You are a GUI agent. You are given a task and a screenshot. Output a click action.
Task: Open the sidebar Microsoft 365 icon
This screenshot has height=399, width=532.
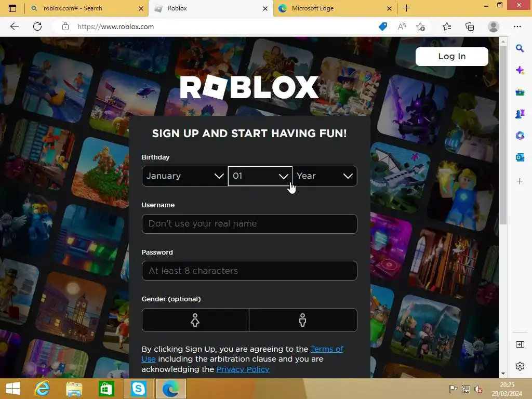(520, 136)
